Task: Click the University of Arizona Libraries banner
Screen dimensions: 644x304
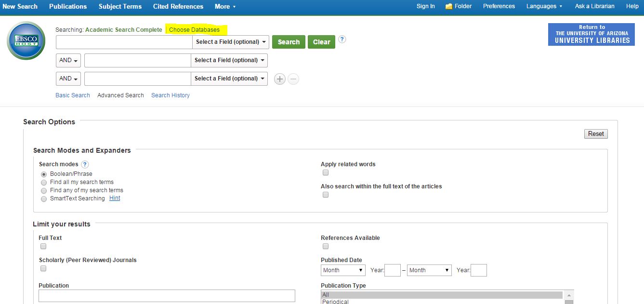Action: (x=591, y=35)
